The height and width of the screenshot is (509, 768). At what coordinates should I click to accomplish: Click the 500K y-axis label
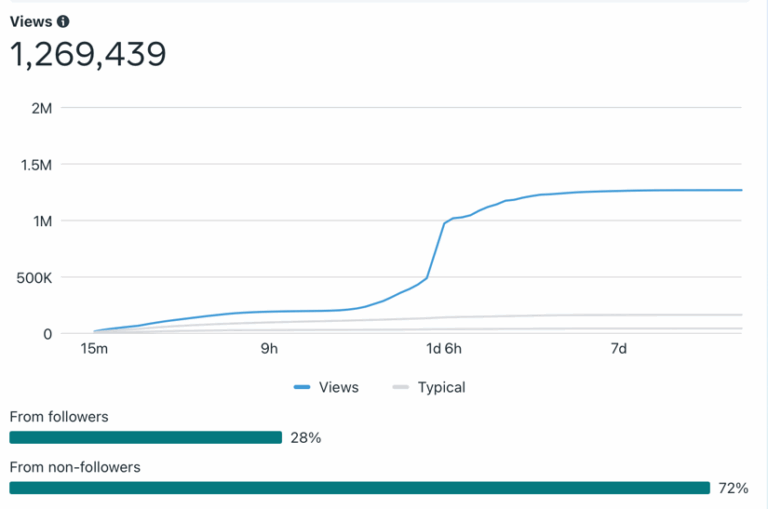(x=34, y=278)
